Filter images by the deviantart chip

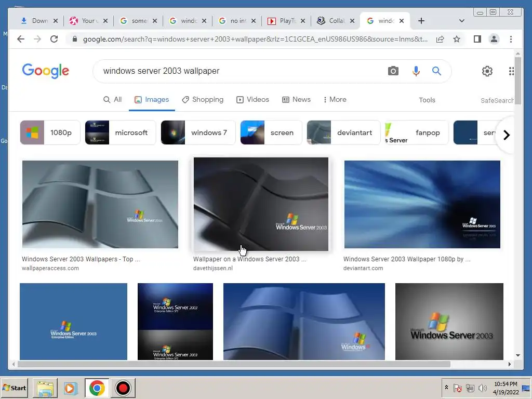(343, 132)
